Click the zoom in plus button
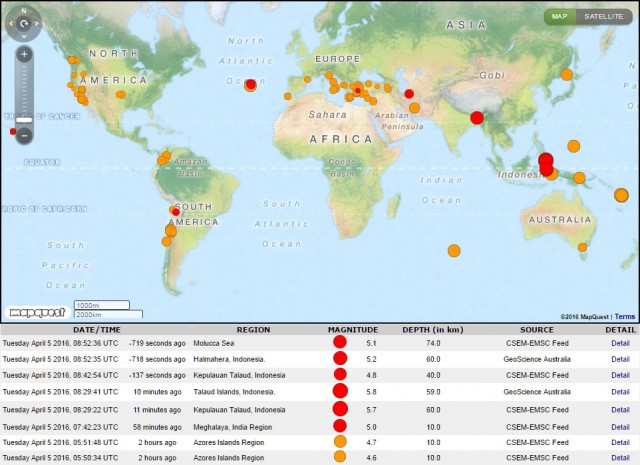Viewport: 640px width, 465px height. click(x=24, y=53)
